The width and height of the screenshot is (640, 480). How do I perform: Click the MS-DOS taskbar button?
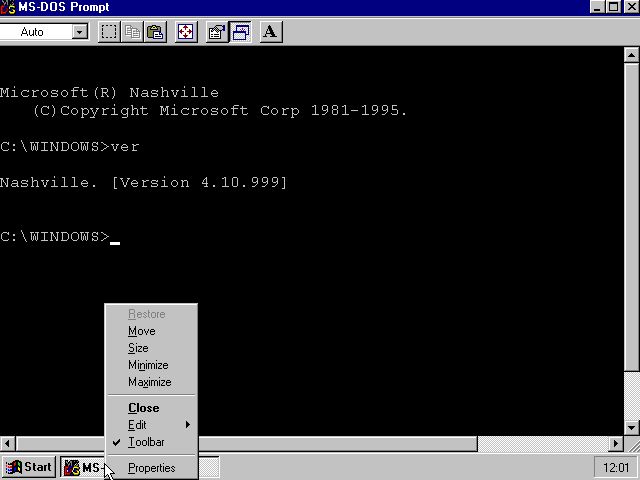tap(83, 467)
